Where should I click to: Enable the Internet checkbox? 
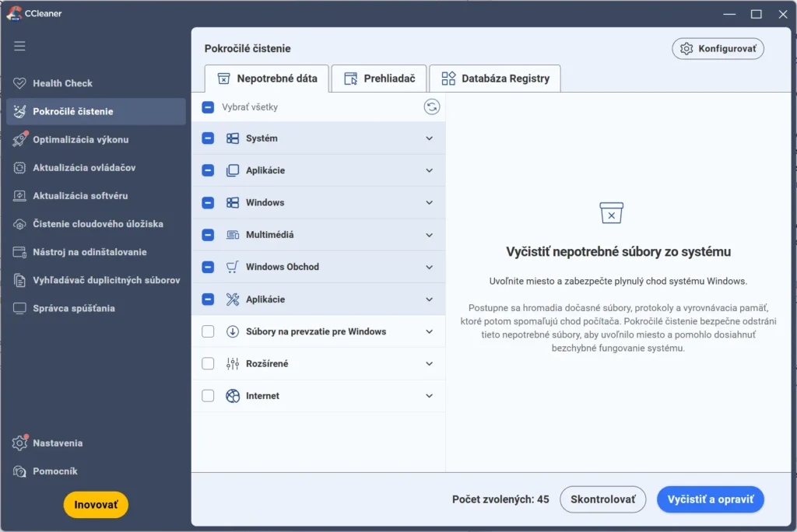(x=208, y=396)
